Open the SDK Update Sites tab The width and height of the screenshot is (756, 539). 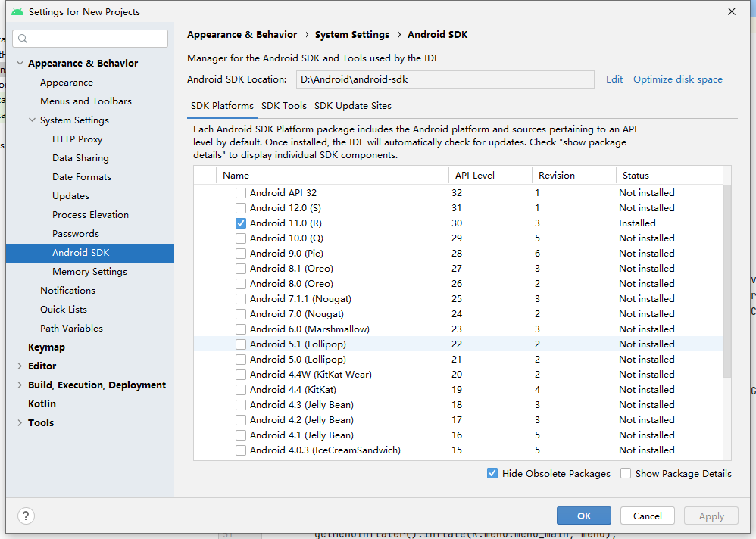tap(353, 106)
